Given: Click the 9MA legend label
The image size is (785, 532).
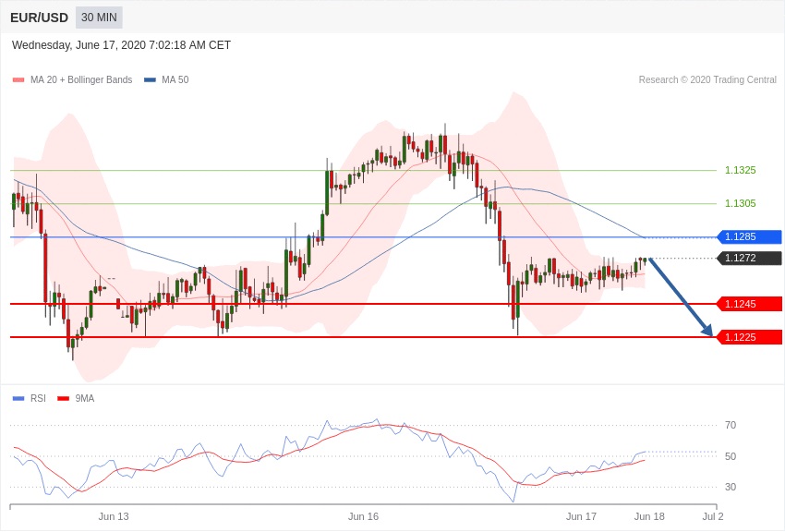Looking at the screenshot, I should pyautogui.click(x=85, y=398).
